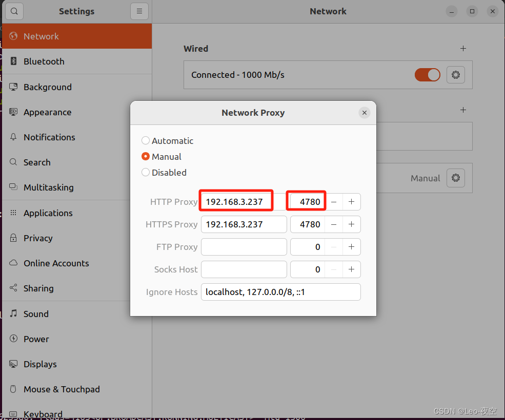Click the Ignore Hosts field
This screenshot has height=420, width=505.
[x=281, y=291]
